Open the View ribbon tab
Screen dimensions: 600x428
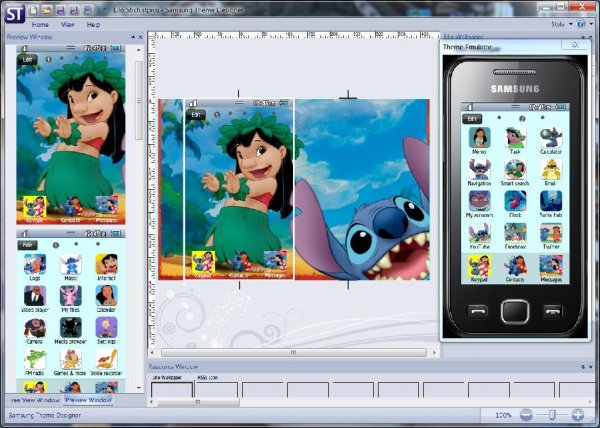[x=68, y=24]
